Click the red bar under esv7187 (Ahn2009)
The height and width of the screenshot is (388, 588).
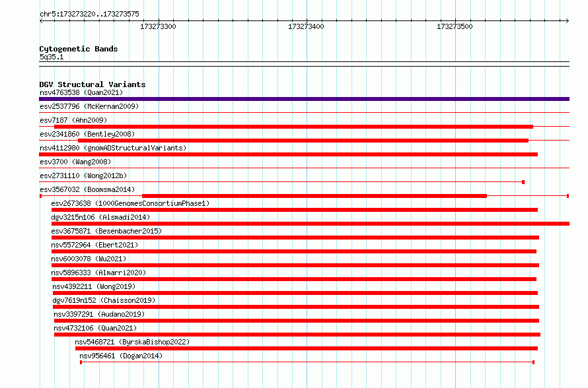[x=293, y=127]
